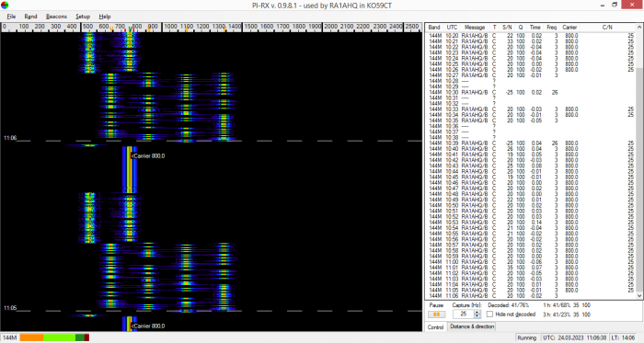The width and height of the screenshot is (644, 343).
Task: Click the orange Pause button
Action: point(436,314)
